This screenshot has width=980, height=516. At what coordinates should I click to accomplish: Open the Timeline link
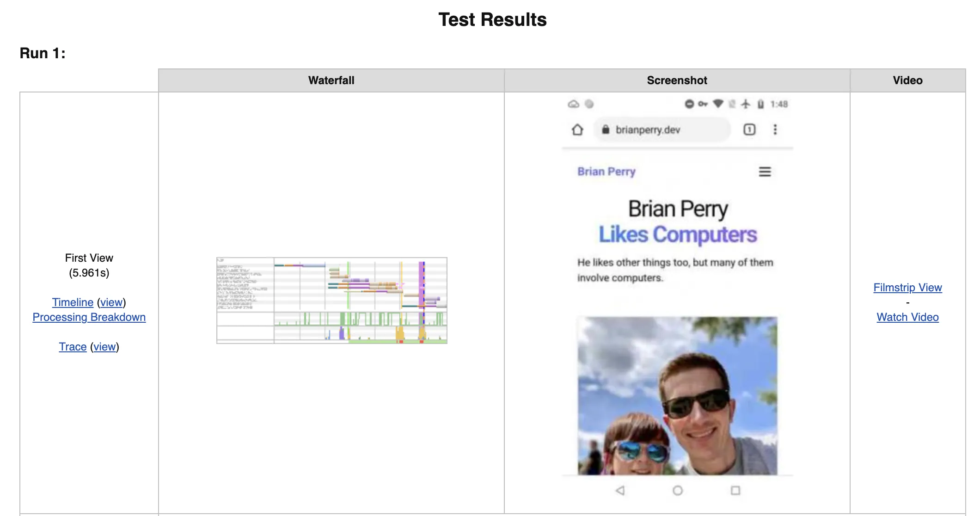tap(73, 302)
